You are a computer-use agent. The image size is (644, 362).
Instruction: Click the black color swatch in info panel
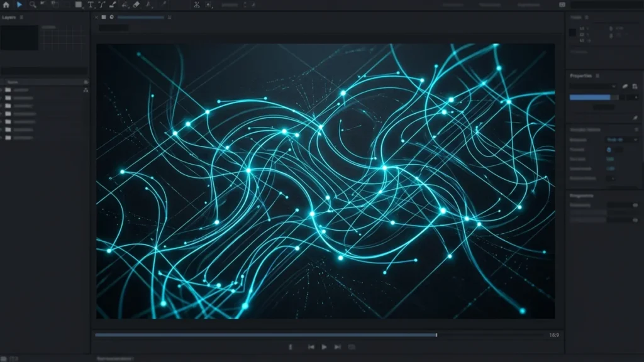[x=572, y=33]
